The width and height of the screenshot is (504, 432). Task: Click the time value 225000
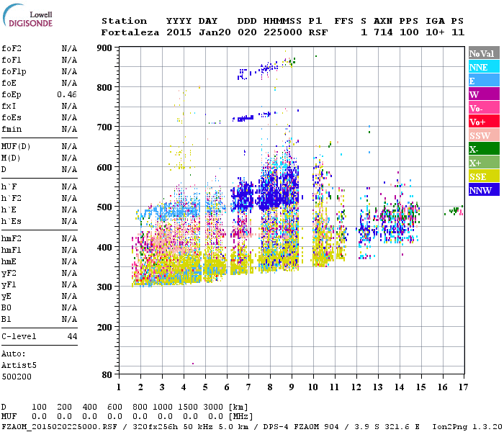pyautogui.click(x=283, y=32)
